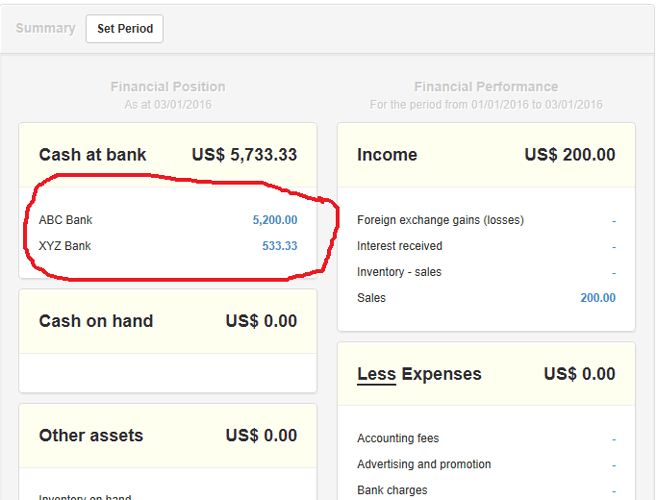Select the Advertising and promotion row
The image size is (656, 500).
tap(424, 464)
